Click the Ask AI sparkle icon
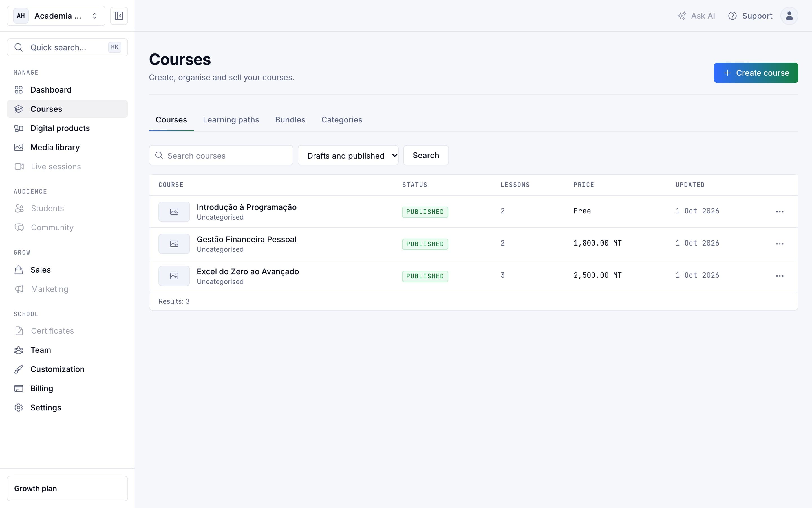Image resolution: width=812 pixels, height=508 pixels. click(x=681, y=16)
